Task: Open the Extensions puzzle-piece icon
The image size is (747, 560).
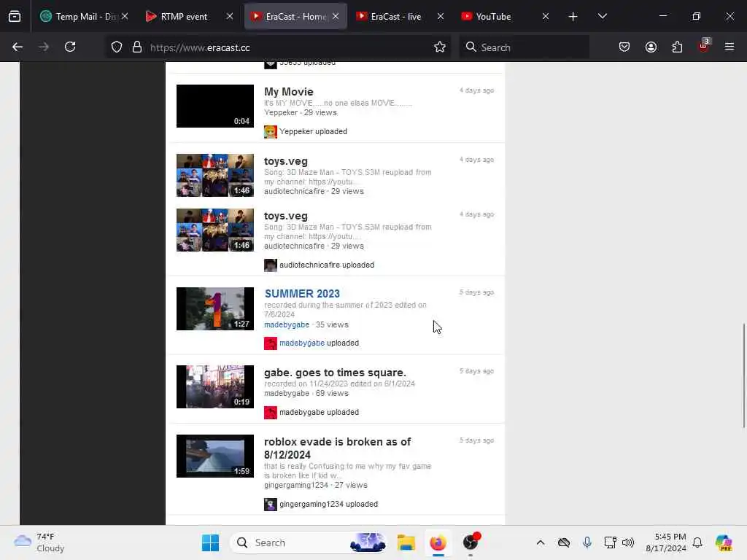Action: 678,47
